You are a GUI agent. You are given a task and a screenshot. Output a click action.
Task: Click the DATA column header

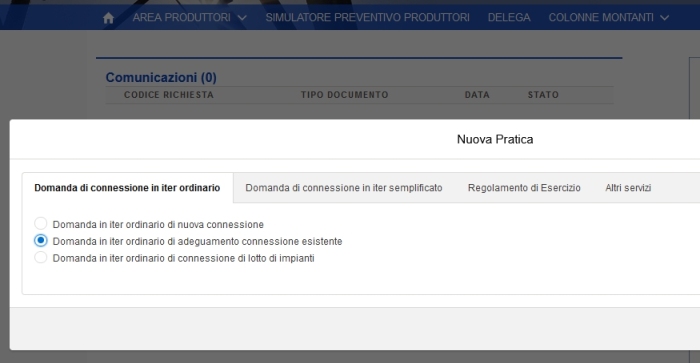(x=477, y=95)
